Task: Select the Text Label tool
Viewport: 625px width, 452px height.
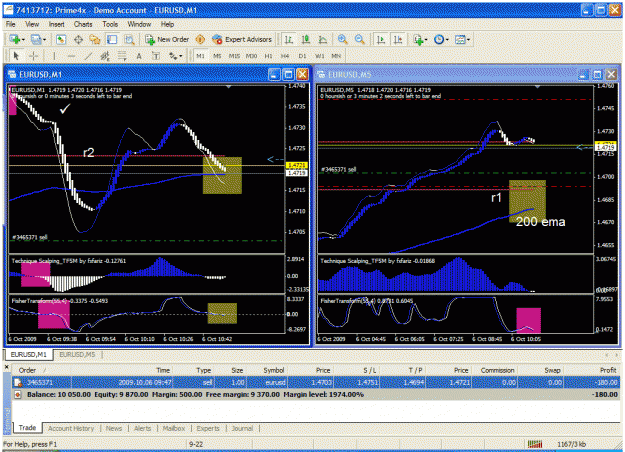Action: coord(156,56)
